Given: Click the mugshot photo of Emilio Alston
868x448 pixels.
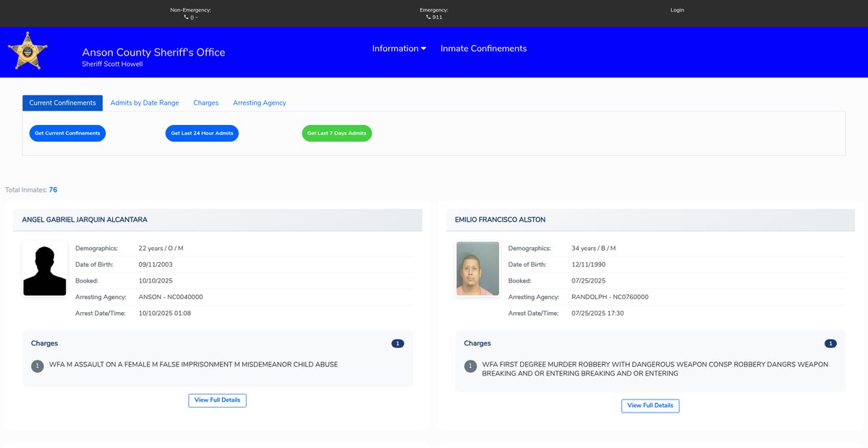Looking at the screenshot, I should pyautogui.click(x=477, y=269).
